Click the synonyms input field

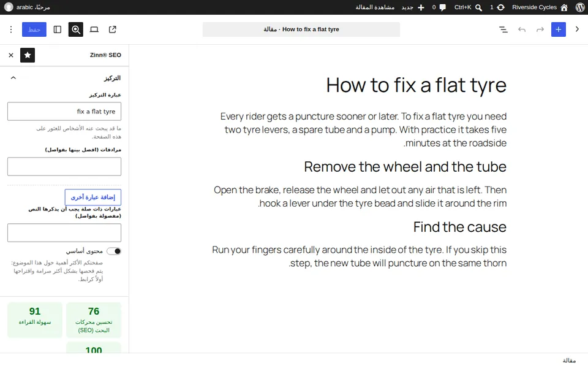coord(64,166)
